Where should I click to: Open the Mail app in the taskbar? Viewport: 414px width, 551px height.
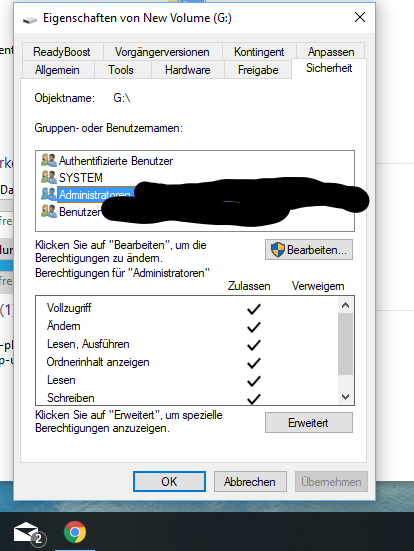coord(29,533)
